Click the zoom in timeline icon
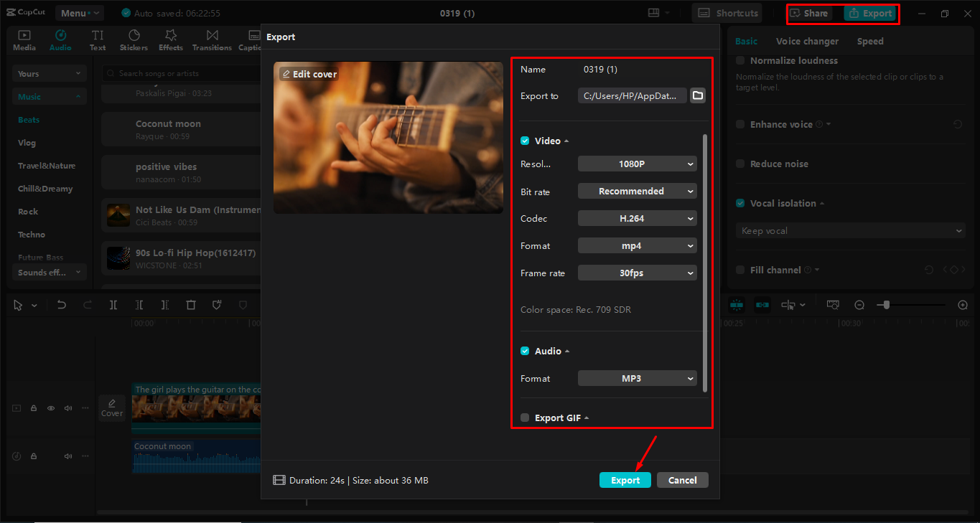Screen dimensions: 980x523 tap(963, 305)
